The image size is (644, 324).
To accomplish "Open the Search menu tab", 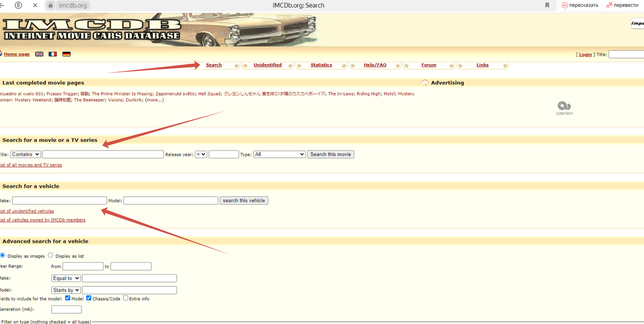I will click(x=214, y=65).
